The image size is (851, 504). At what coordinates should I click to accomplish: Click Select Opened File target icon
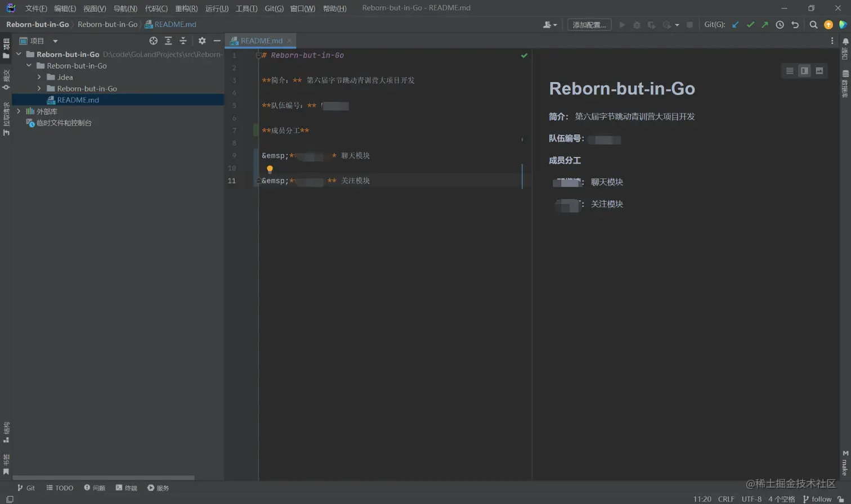(x=153, y=40)
